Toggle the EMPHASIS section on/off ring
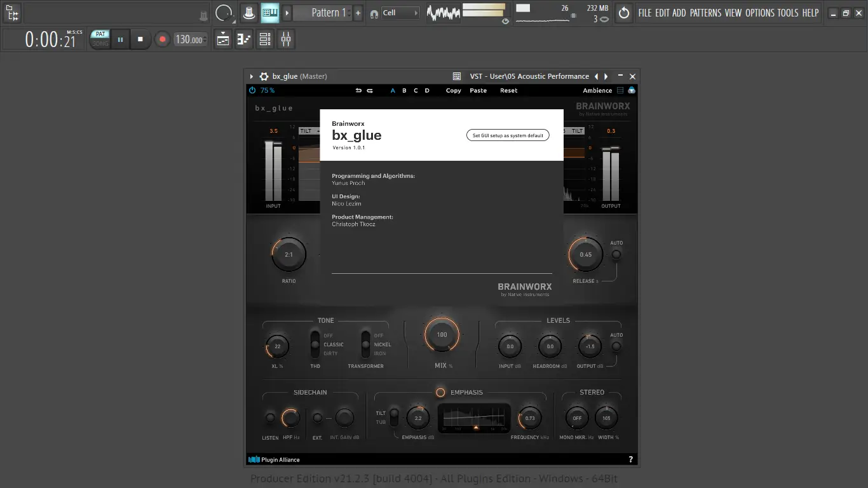 (440, 392)
